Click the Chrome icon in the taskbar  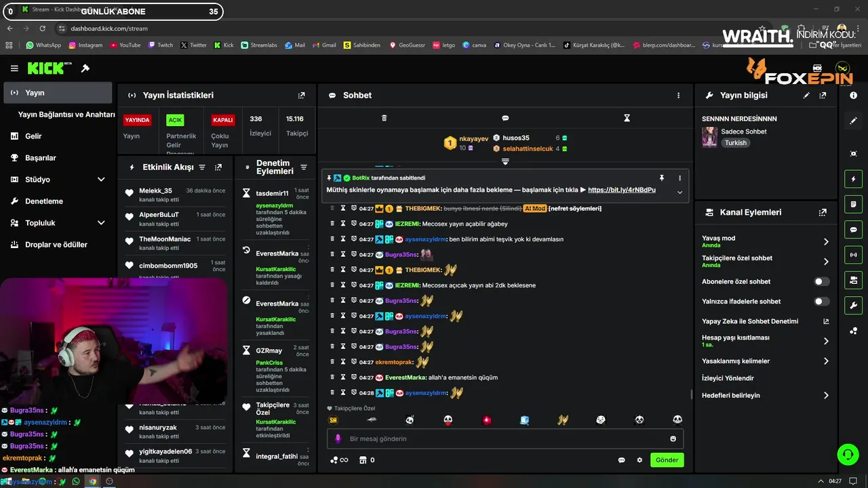93,481
